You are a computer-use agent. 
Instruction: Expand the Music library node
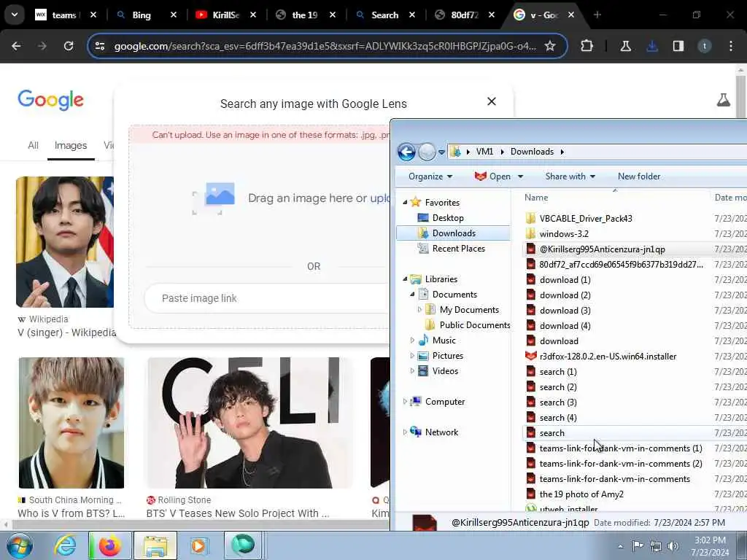412,341
